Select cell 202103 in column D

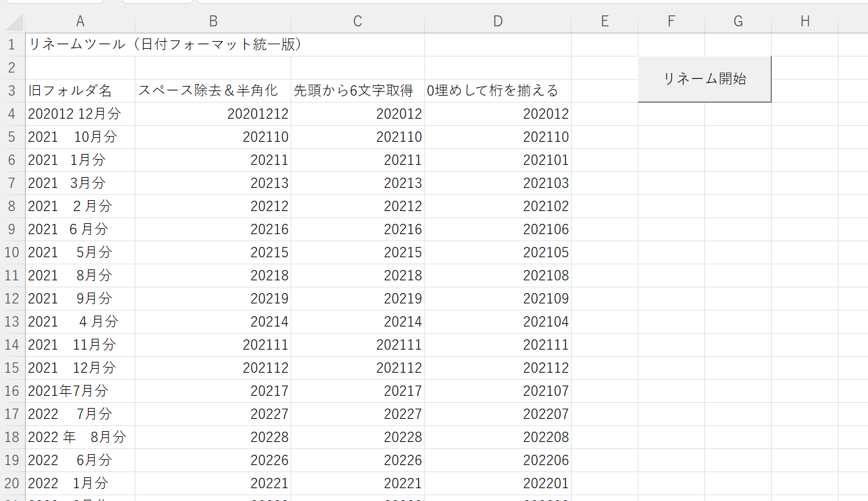pos(498,183)
